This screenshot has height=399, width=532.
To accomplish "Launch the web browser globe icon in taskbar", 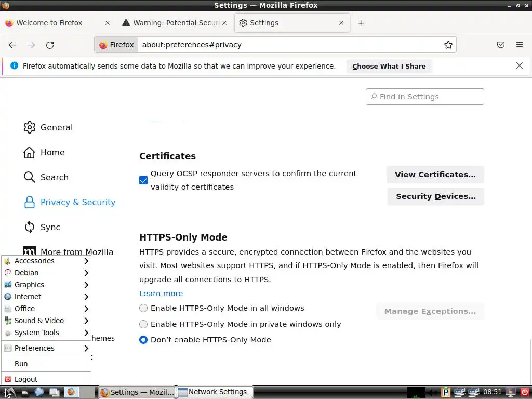I will [x=38, y=392].
